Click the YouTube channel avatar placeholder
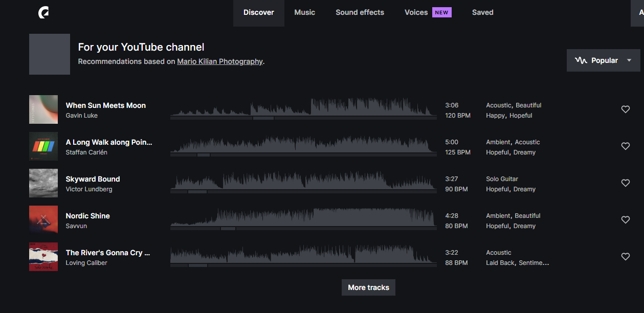 pyautogui.click(x=50, y=54)
